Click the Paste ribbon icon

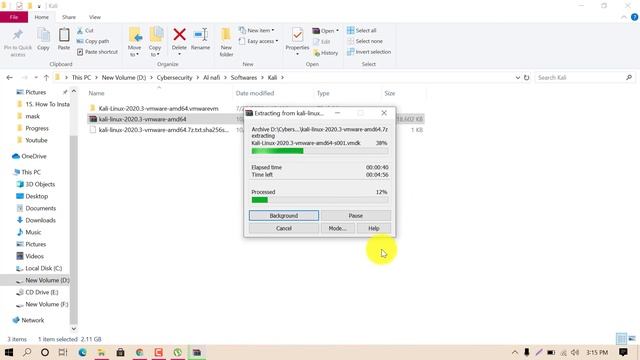pyautogui.click(x=64, y=35)
